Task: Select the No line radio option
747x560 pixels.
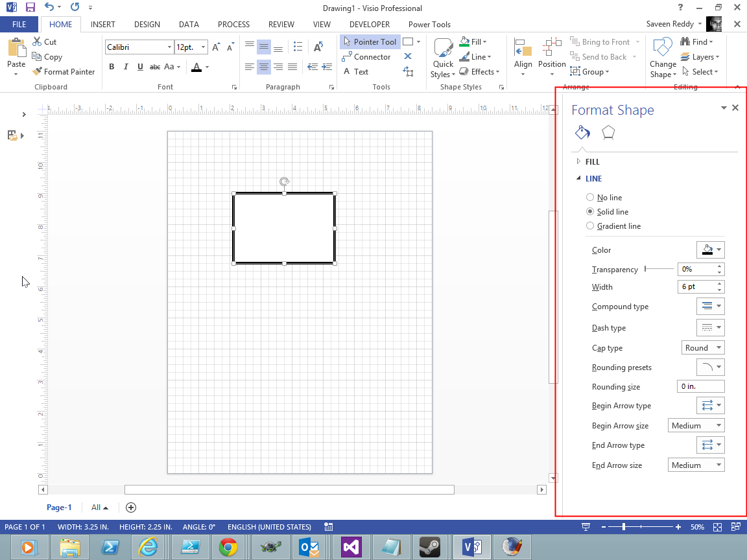Action: pyautogui.click(x=590, y=198)
